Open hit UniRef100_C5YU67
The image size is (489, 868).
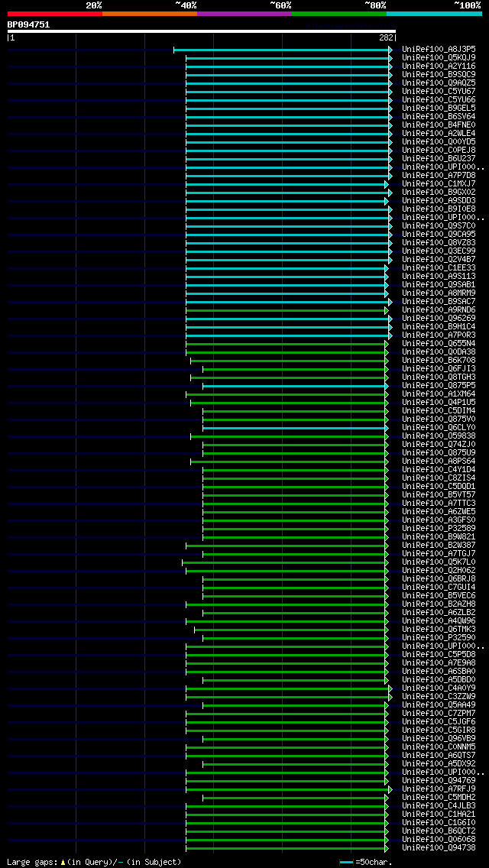[x=439, y=92]
